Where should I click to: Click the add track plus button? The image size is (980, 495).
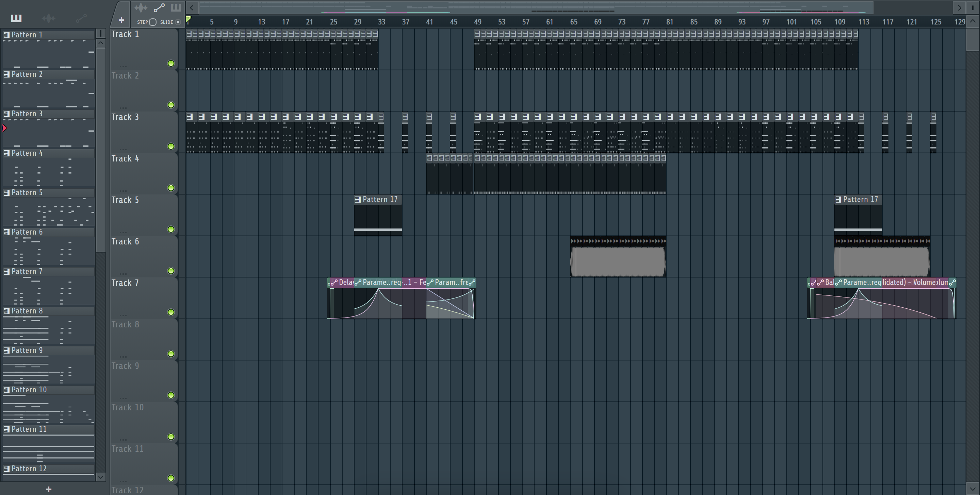[x=121, y=20]
